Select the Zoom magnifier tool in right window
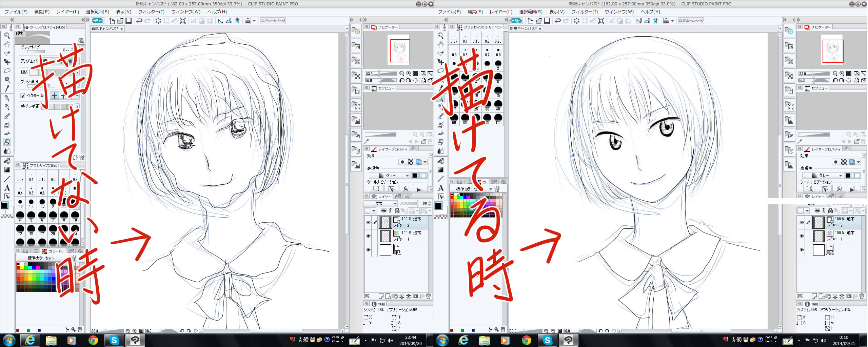 pyautogui.click(x=440, y=36)
